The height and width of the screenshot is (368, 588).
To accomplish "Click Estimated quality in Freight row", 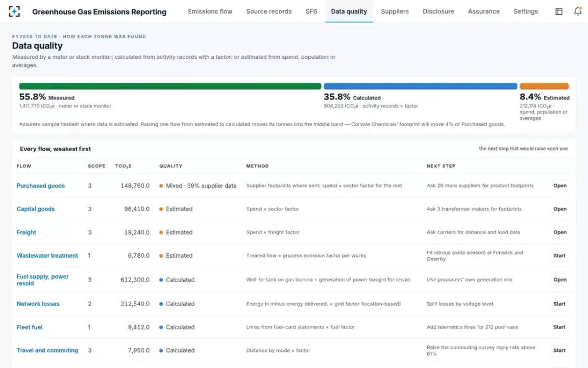I will coord(176,233).
